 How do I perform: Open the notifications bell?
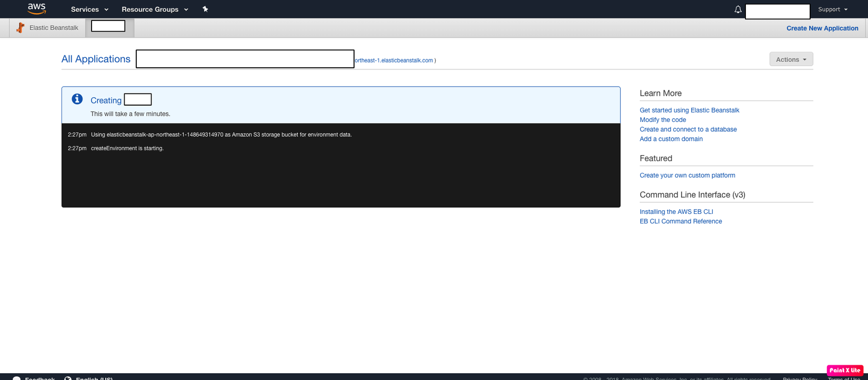[738, 9]
